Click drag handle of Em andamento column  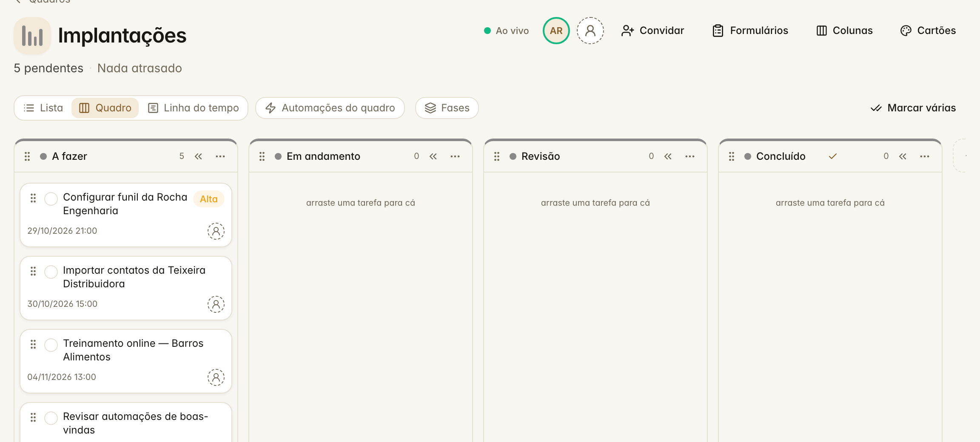coord(262,156)
